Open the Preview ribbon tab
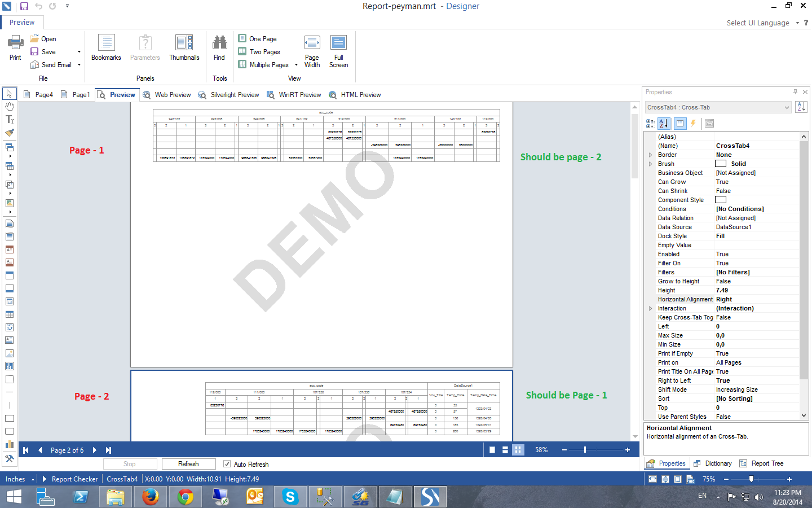812x508 pixels. [21, 23]
